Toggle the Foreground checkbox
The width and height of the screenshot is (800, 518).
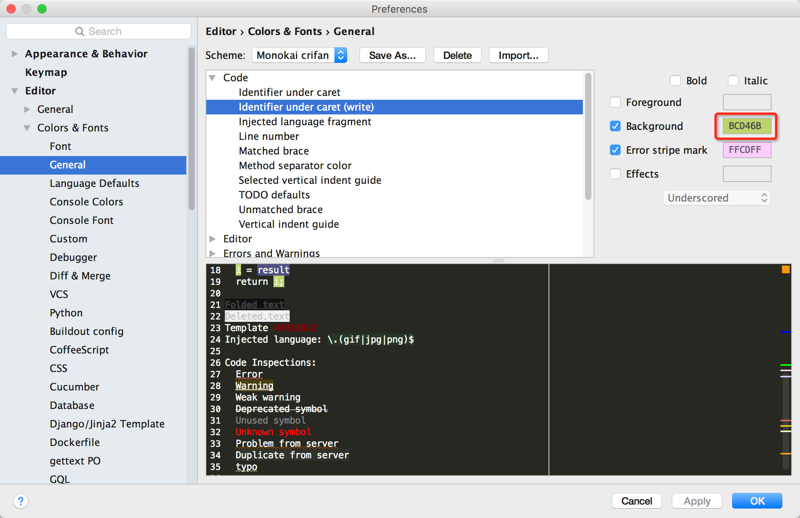tap(616, 102)
